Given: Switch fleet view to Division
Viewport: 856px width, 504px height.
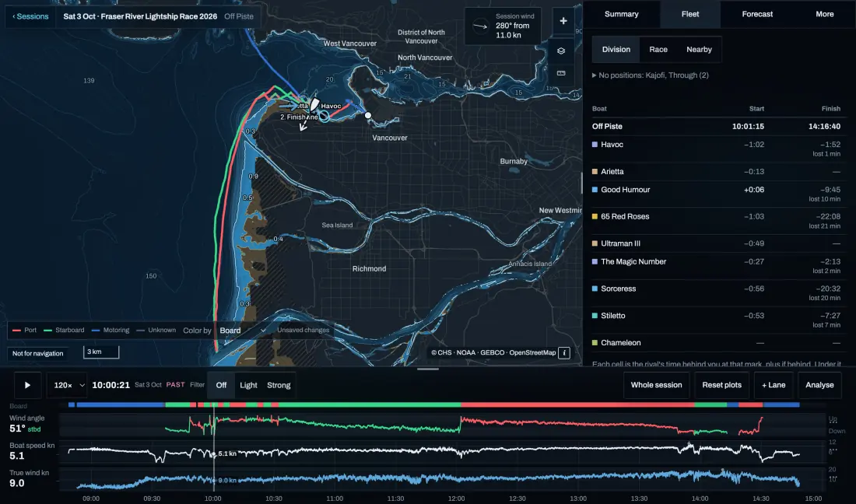Looking at the screenshot, I should [x=616, y=50].
